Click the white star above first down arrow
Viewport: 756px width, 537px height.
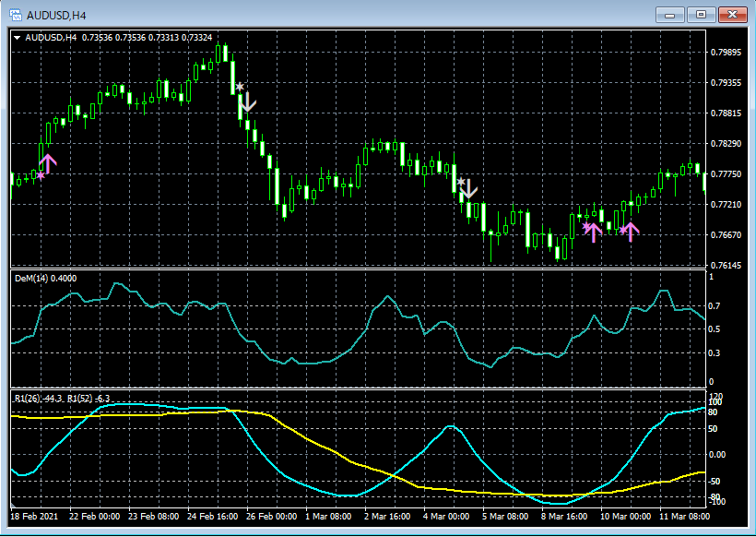point(240,87)
